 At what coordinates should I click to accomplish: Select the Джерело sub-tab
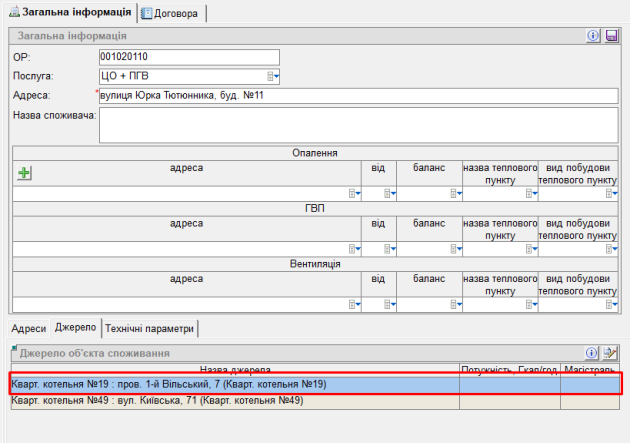tap(75, 328)
